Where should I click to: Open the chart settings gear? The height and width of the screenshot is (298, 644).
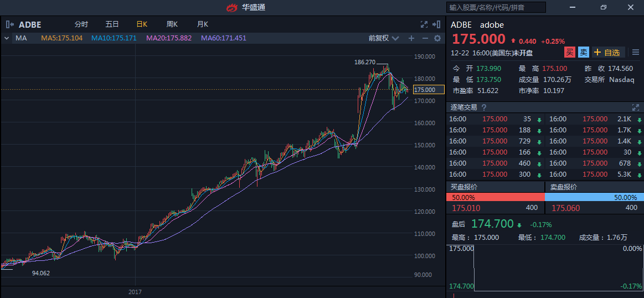click(437, 38)
